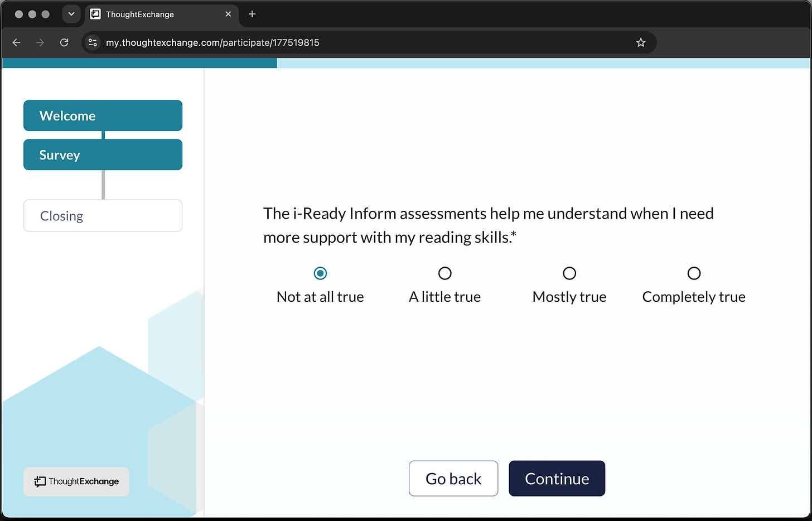This screenshot has width=812, height=521.
Task: Open a new tab with plus icon
Action: (x=252, y=14)
